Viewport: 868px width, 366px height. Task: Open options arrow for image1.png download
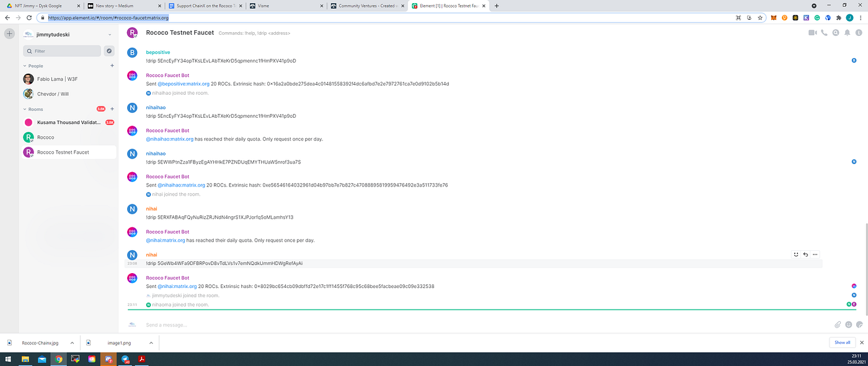151,342
